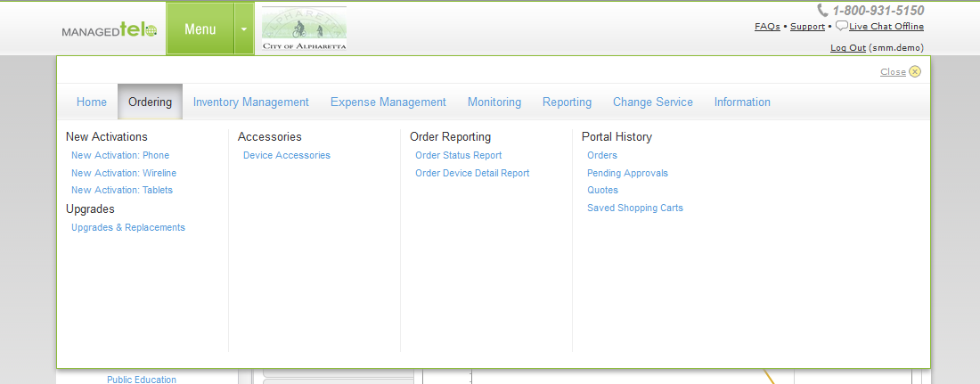Open the Inventory Management tab
Viewport: 980px width, 384px height.
(x=251, y=102)
